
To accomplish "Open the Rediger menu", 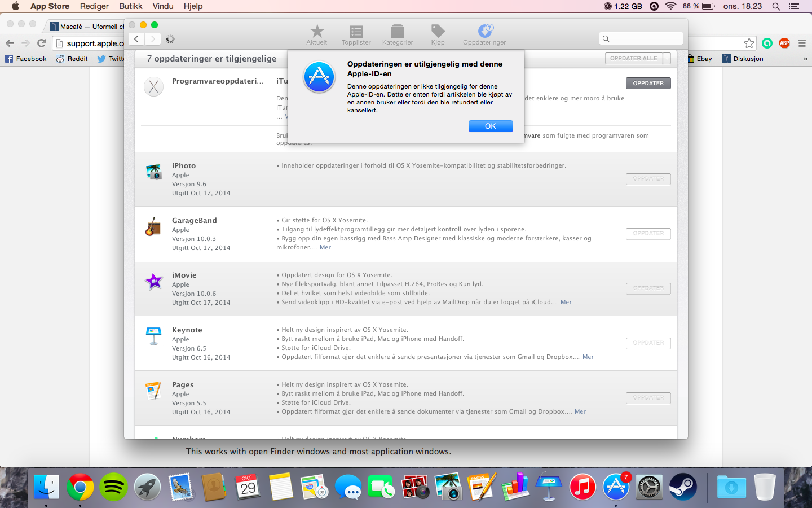I will [94, 6].
